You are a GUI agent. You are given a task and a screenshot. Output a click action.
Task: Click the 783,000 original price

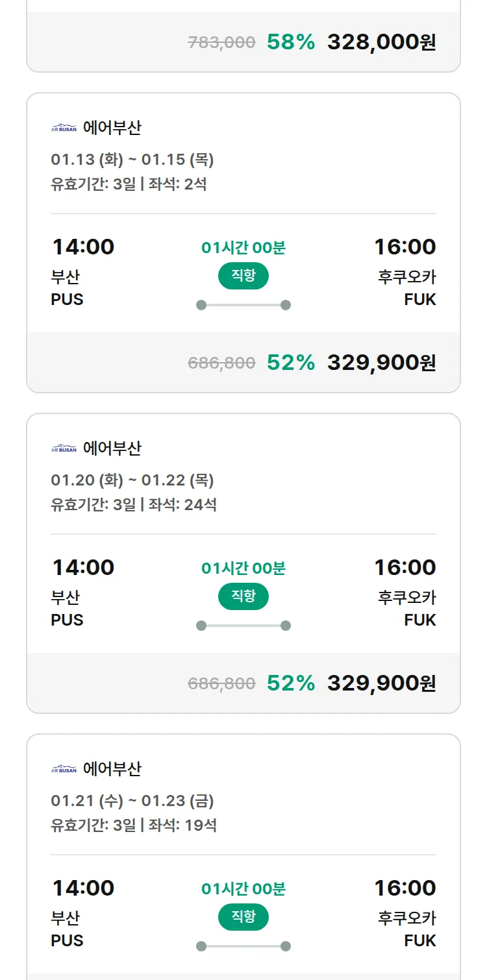[221, 43]
